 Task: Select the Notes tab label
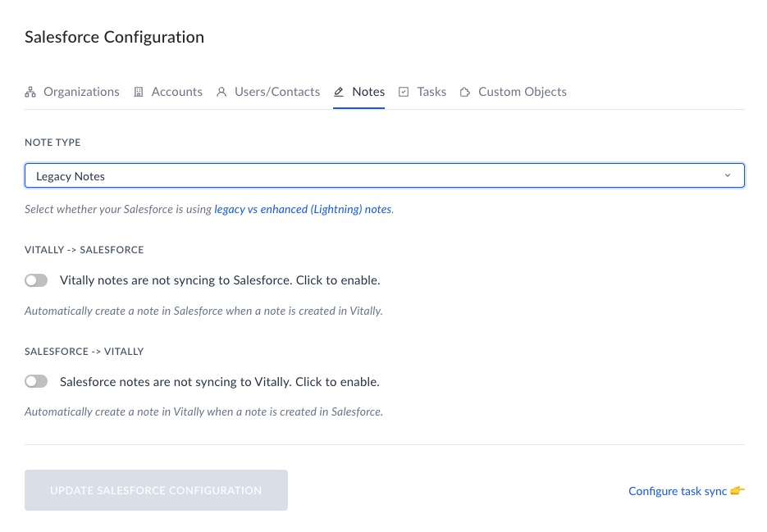pos(368,92)
